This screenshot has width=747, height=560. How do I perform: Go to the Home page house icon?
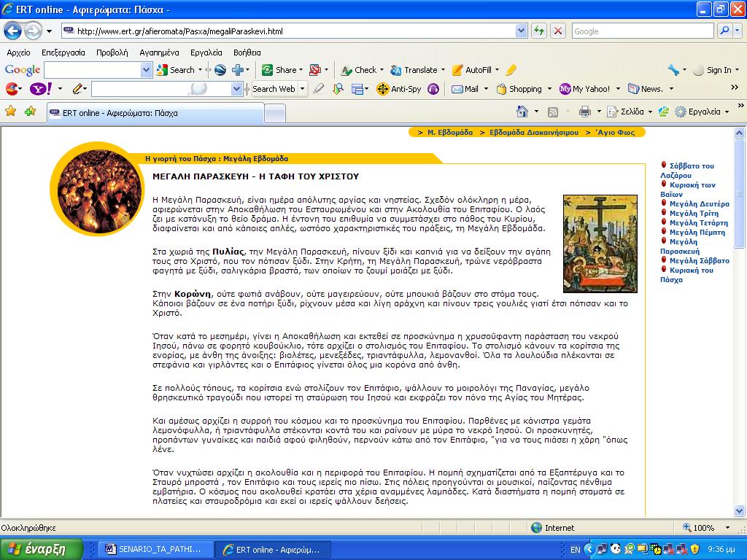click(522, 112)
